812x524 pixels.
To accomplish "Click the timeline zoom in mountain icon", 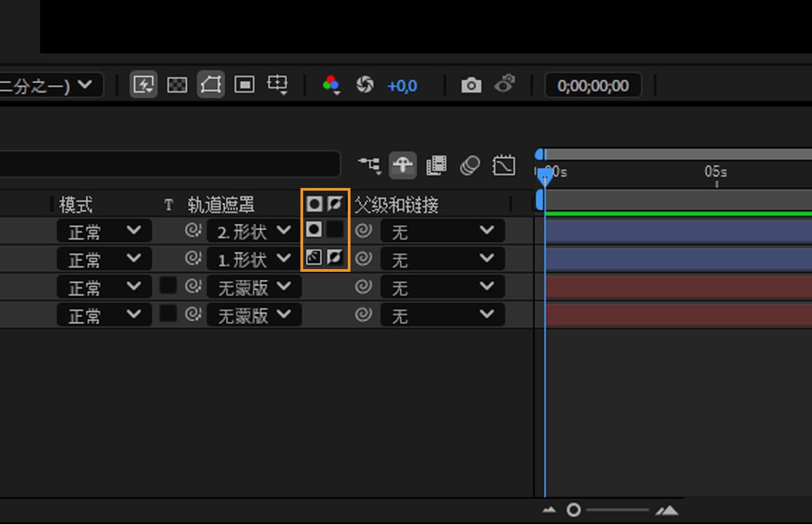I will (x=667, y=510).
